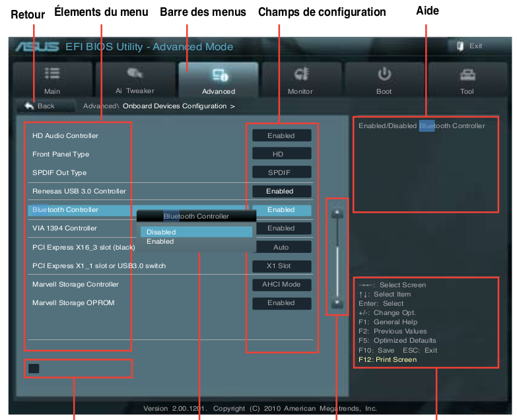The height and width of the screenshot is (420, 517).
Task: Select PCI Express X1_1 slot or USB3.0 switch
Action: tap(99, 265)
